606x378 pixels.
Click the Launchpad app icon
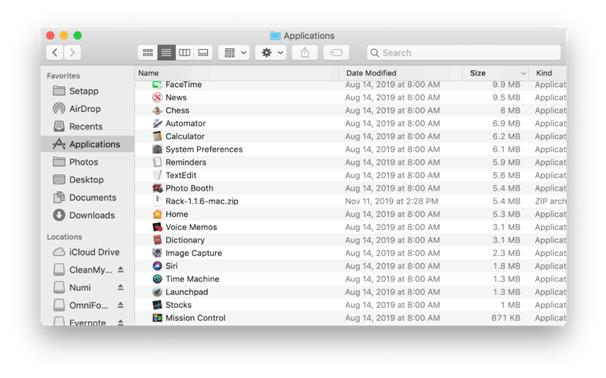click(157, 292)
